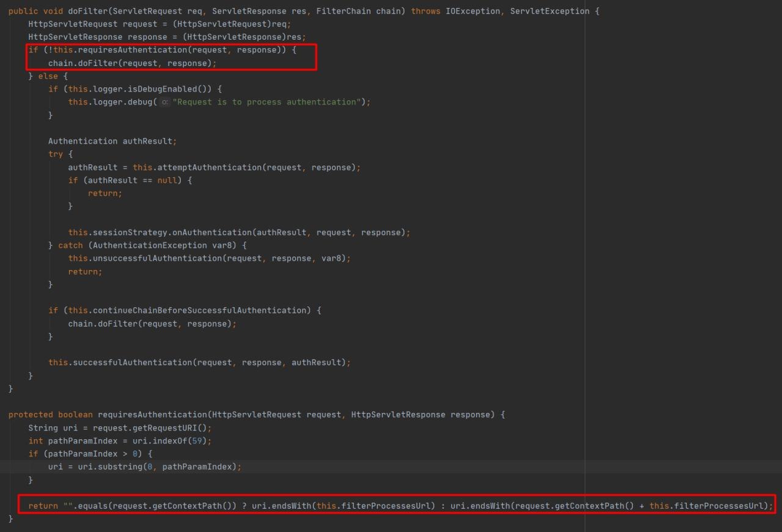This screenshot has height=532, width=782.
Task: Click 'Authentication authResult;' declaration
Action: click(112, 141)
